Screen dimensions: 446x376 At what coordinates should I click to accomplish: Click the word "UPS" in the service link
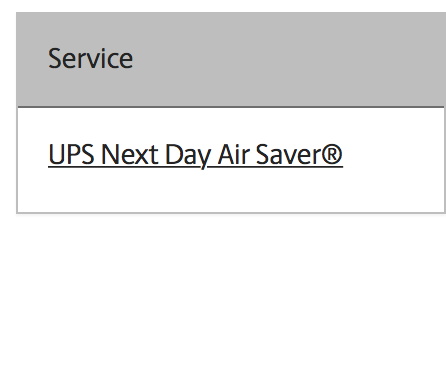tap(71, 155)
